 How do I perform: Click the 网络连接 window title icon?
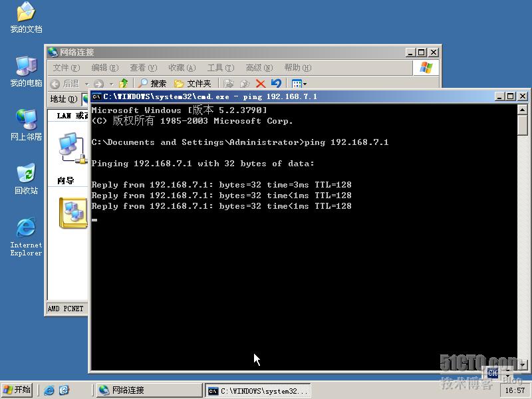(x=53, y=53)
